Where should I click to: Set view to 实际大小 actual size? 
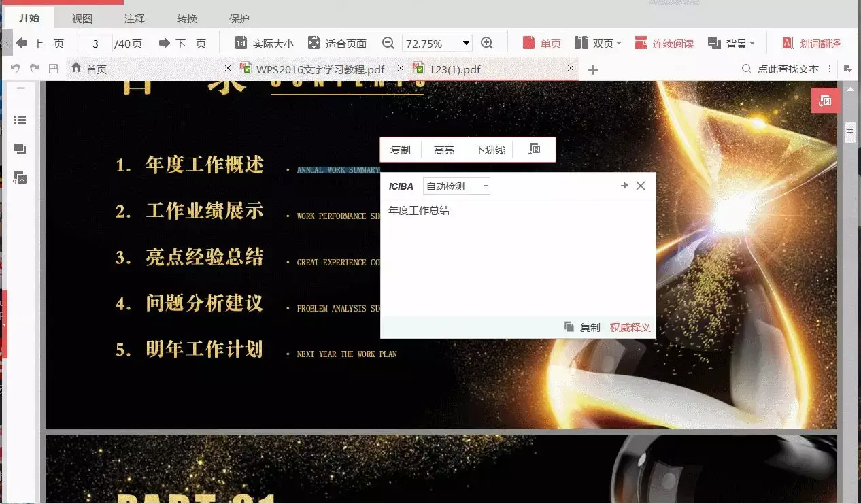(265, 44)
